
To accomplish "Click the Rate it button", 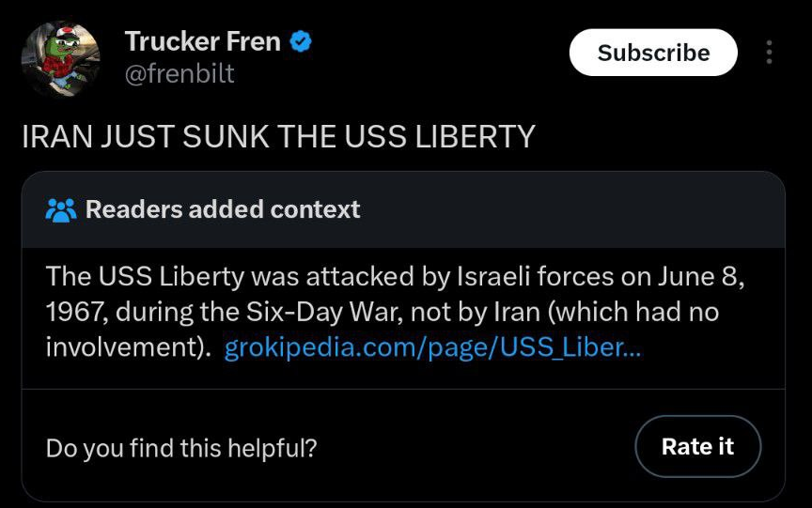I will point(697,447).
